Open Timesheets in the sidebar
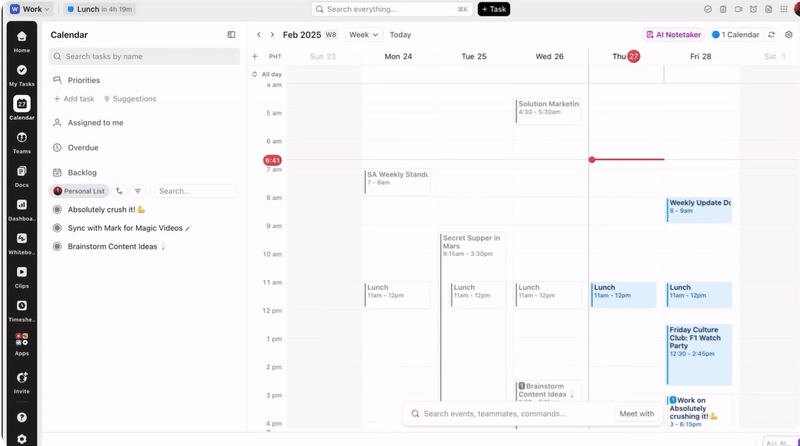 coord(21,310)
